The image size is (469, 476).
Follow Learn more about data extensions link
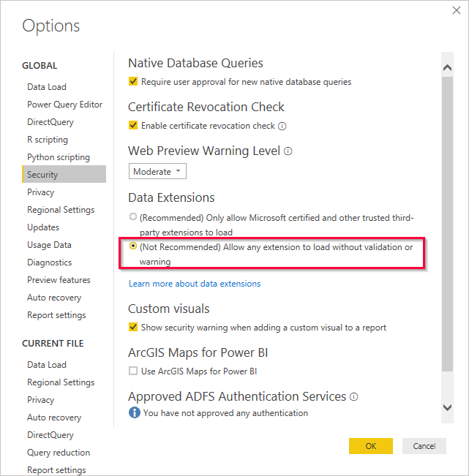(x=195, y=284)
